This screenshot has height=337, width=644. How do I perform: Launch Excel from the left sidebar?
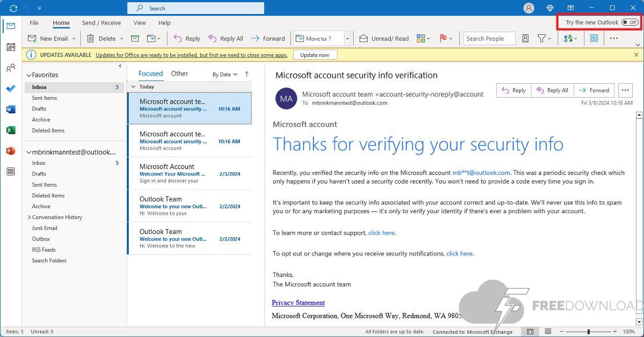click(x=10, y=130)
